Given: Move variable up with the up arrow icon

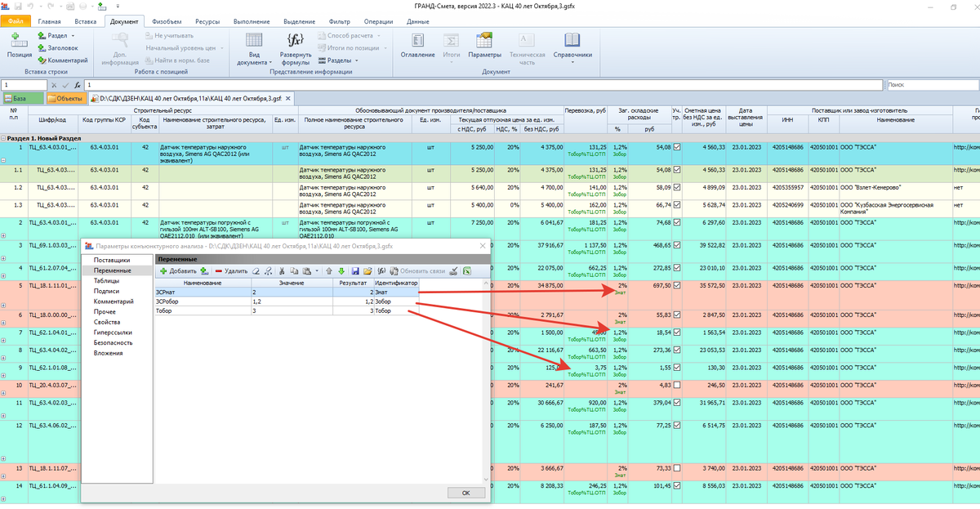Looking at the screenshot, I should (x=329, y=270).
